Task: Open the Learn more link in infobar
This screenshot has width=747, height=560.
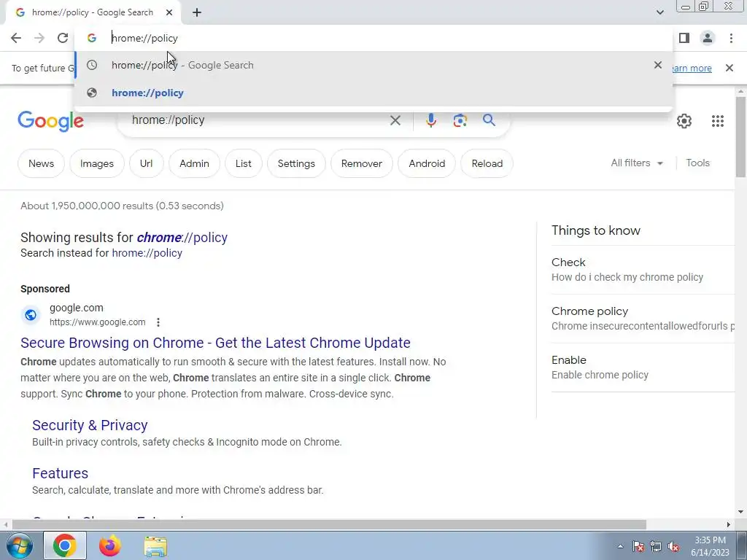Action: pyautogui.click(x=692, y=68)
